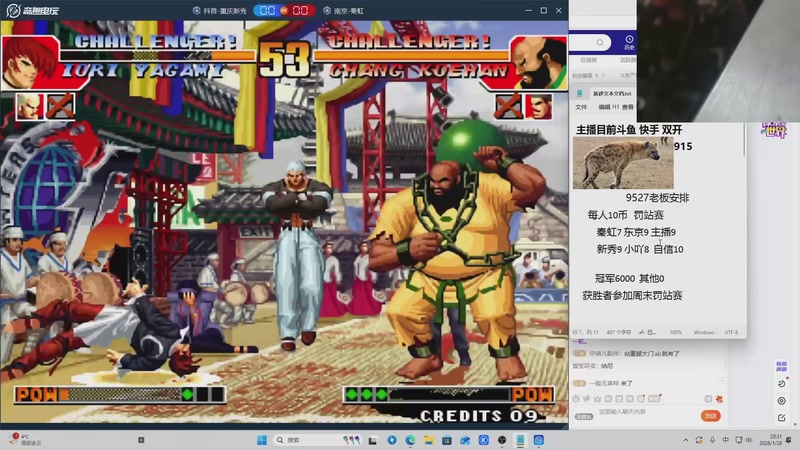The height and width of the screenshot is (450, 800).
Task: Click the Task View icon on taskbar
Action: click(373, 440)
